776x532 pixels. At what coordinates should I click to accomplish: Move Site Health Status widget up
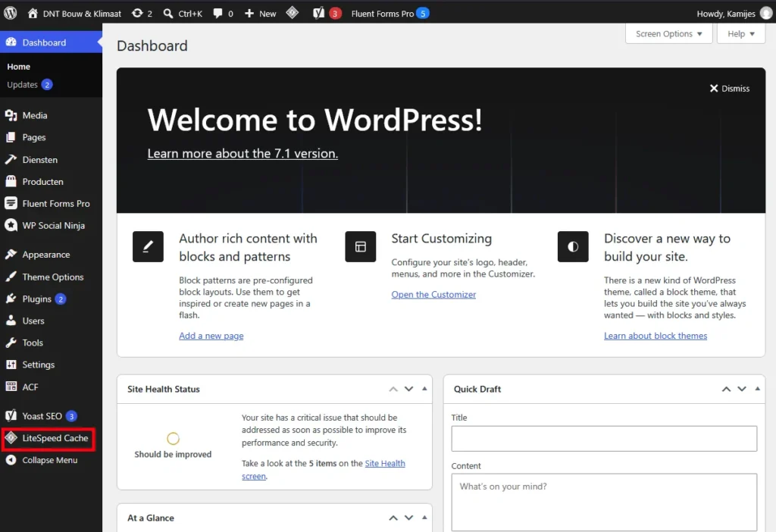(x=393, y=389)
